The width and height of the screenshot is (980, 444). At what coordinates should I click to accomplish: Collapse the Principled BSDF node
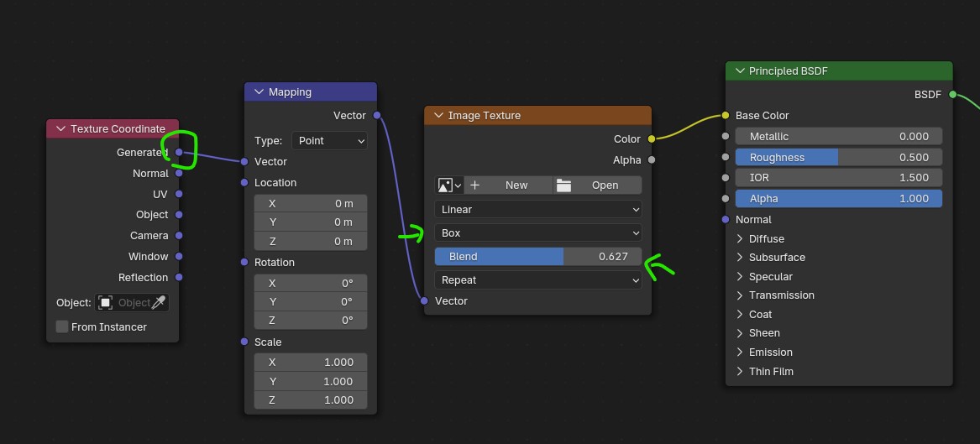pyautogui.click(x=740, y=71)
